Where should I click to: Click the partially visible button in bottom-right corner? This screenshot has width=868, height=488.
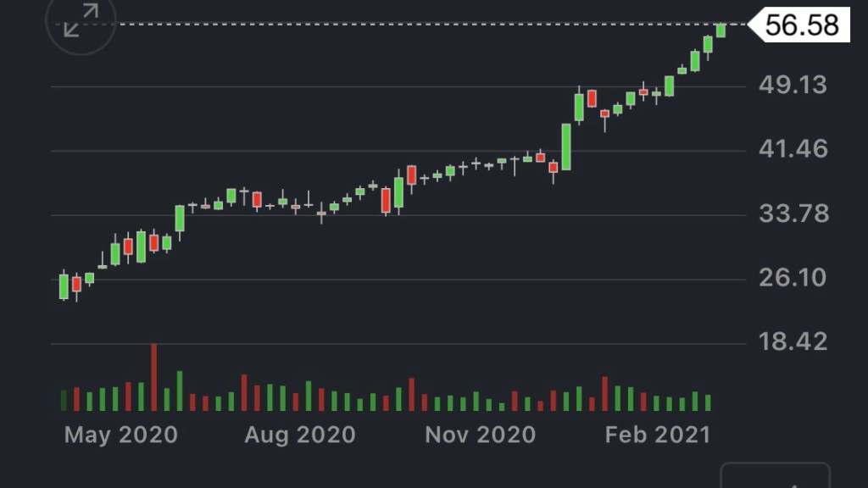(x=775, y=476)
